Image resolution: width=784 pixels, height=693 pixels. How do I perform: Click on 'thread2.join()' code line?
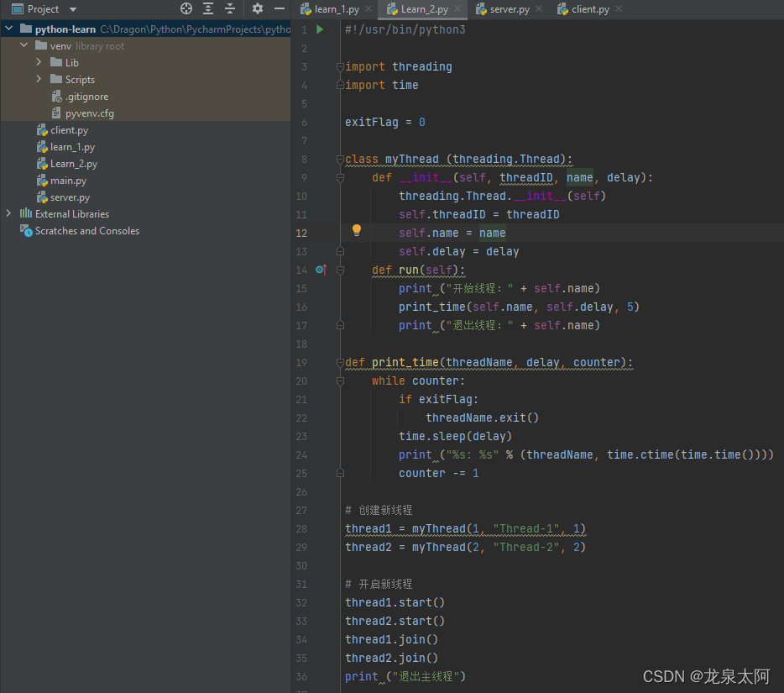coord(391,658)
